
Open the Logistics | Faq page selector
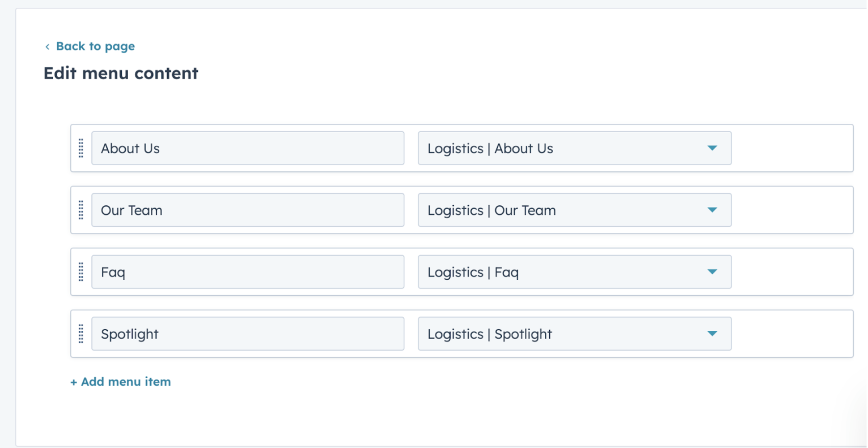[x=562, y=272]
